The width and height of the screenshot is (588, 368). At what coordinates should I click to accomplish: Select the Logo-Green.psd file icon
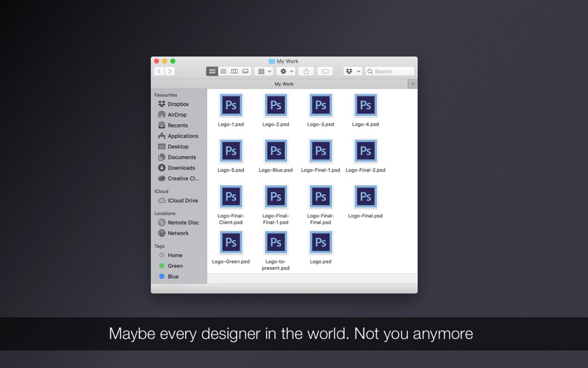tap(231, 243)
